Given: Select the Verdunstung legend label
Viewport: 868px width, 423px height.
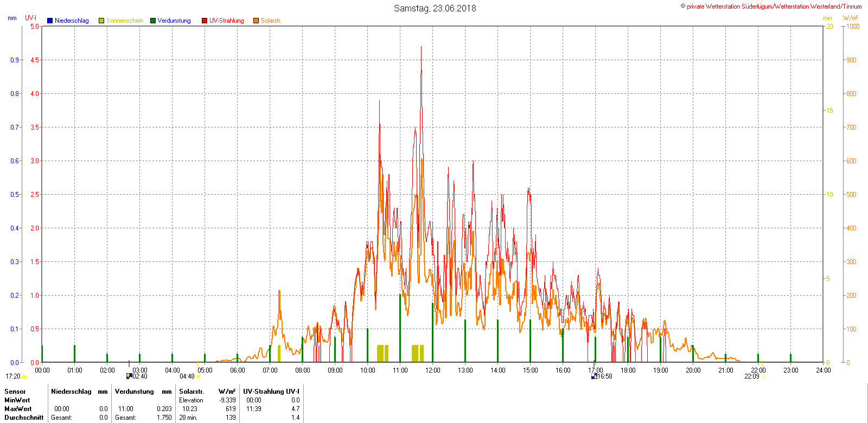Looking at the screenshot, I should 174,21.
